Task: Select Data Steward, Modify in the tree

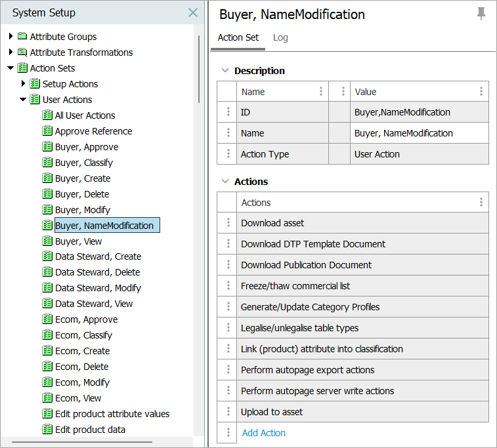Action: pos(98,288)
